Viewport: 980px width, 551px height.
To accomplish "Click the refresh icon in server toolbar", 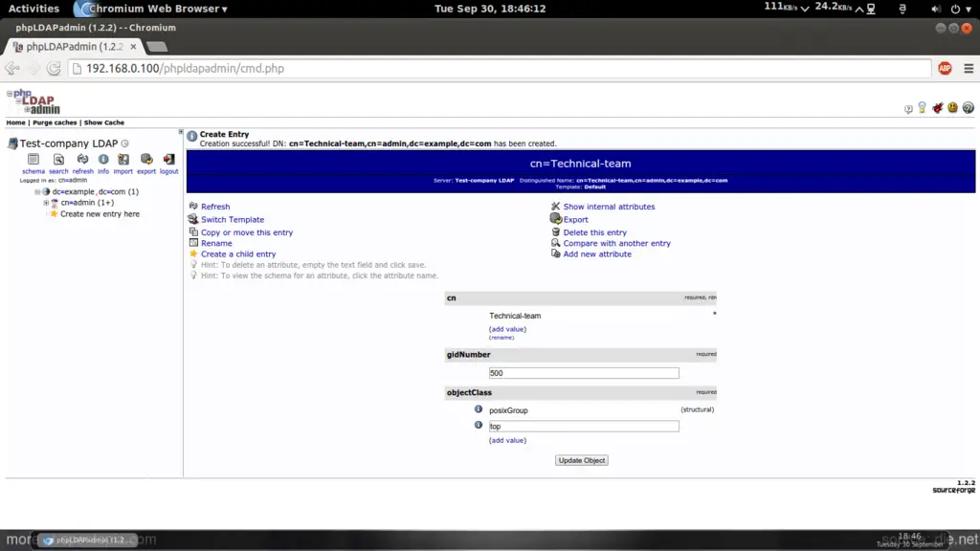I will coord(82,160).
